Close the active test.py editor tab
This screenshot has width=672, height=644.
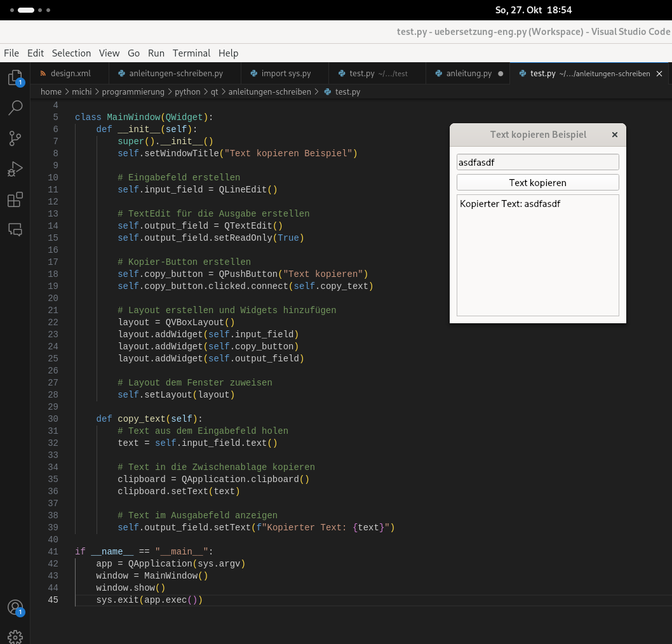tap(659, 74)
